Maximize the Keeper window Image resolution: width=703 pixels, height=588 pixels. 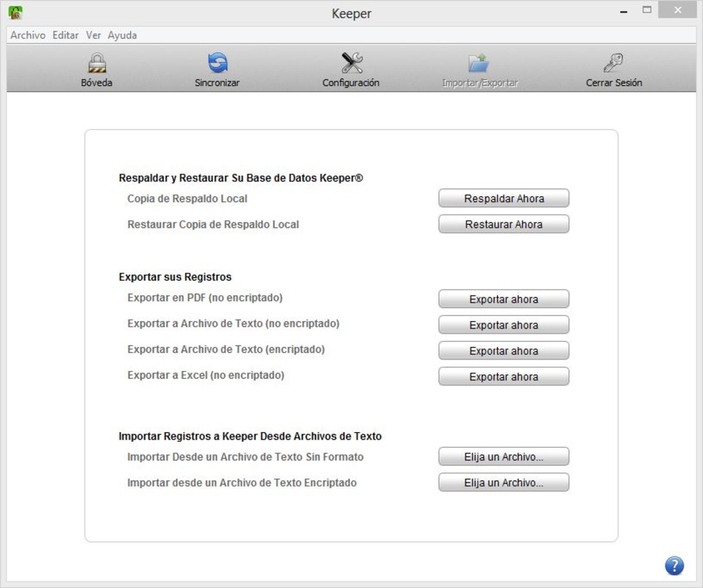pyautogui.click(x=647, y=10)
